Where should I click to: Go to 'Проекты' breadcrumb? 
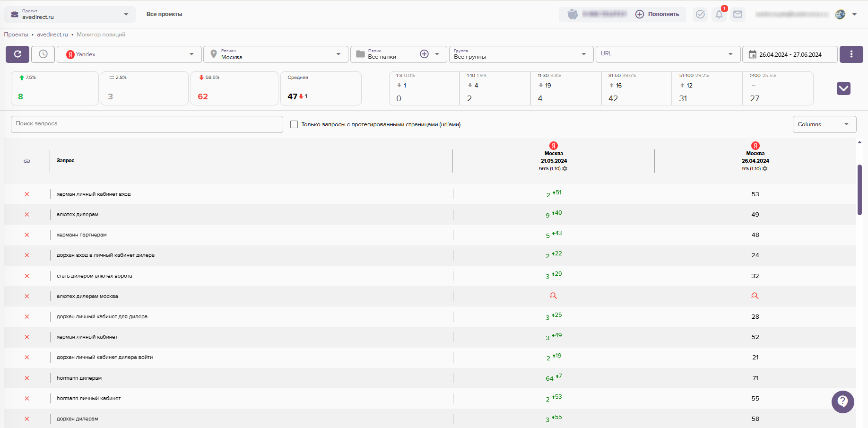(x=16, y=35)
